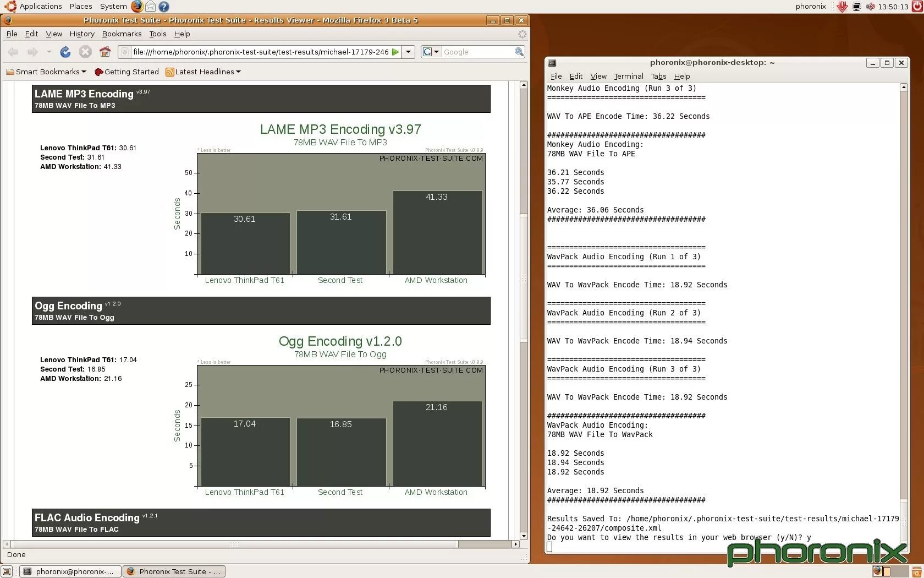The image size is (924, 578).
Task: Click the Google search field
Action: coord(477,52)
